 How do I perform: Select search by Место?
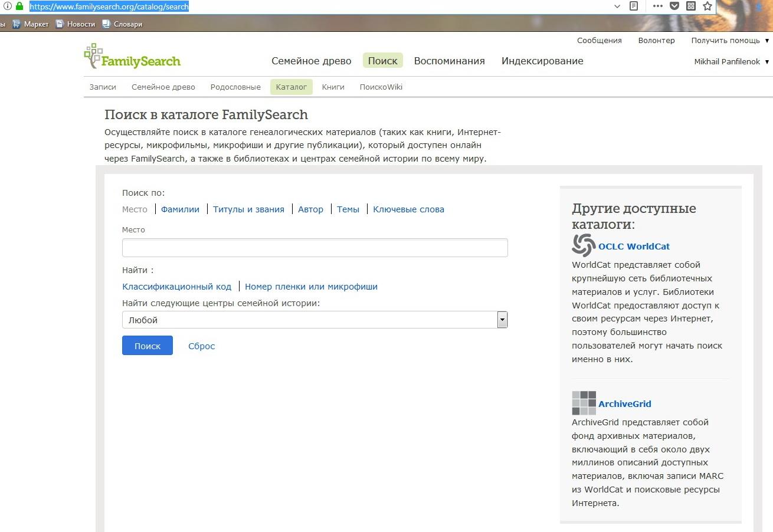tap(135, 209)
